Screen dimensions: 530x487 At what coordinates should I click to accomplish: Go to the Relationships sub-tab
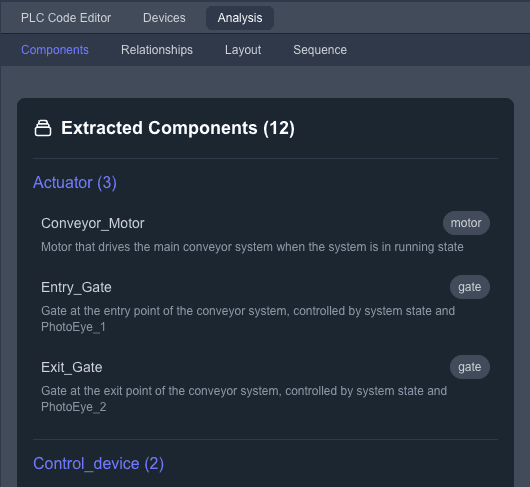point(157,50)
